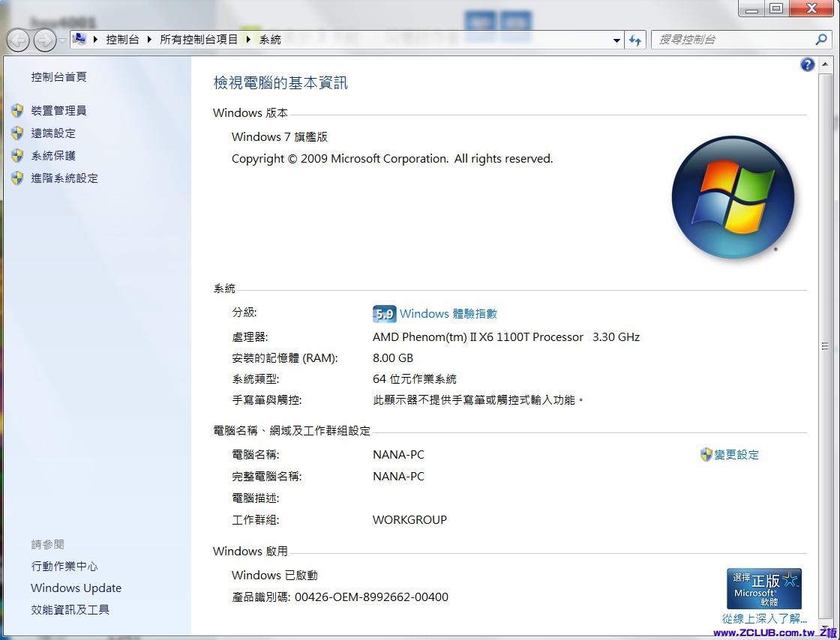Click 變更設定 to change computer name
This screenshot has width=840, height=640.
pyautogui.click(x=736, y=455)
